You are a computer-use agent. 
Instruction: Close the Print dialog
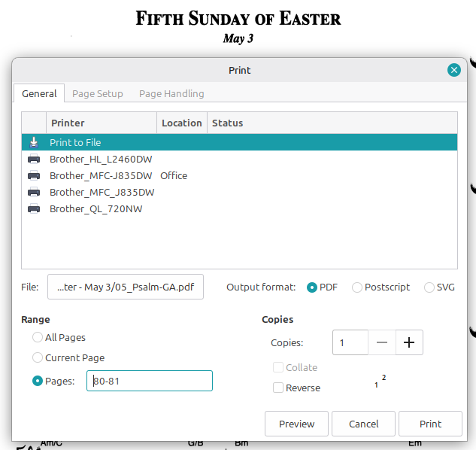453,70
